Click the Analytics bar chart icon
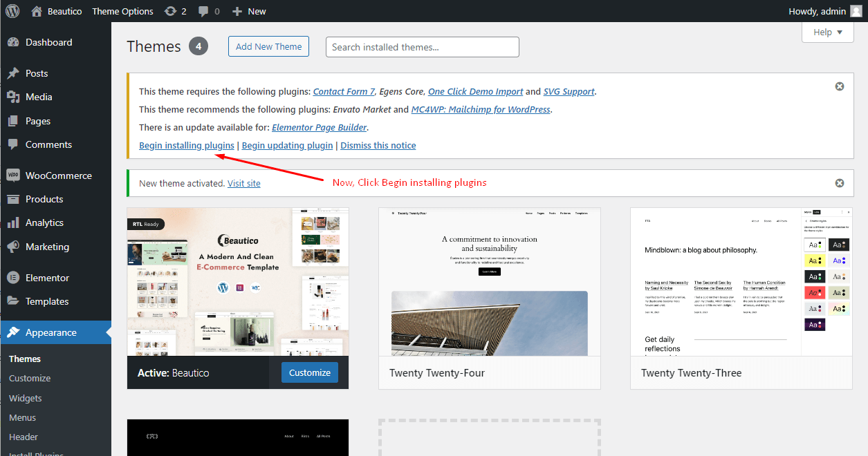The height and width of the screenshot is (456, 868). click(13, 222)
